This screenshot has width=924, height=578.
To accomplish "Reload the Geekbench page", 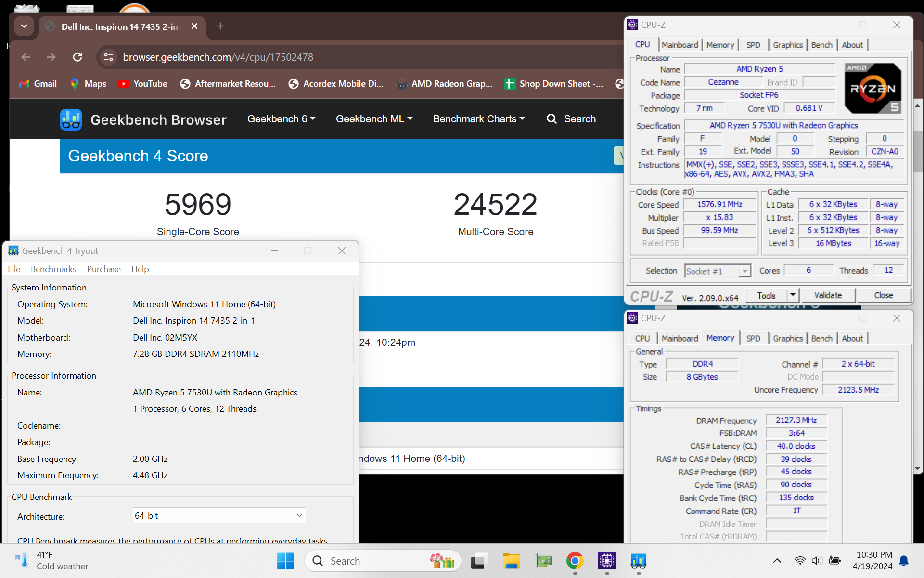I will click(77, 57).
